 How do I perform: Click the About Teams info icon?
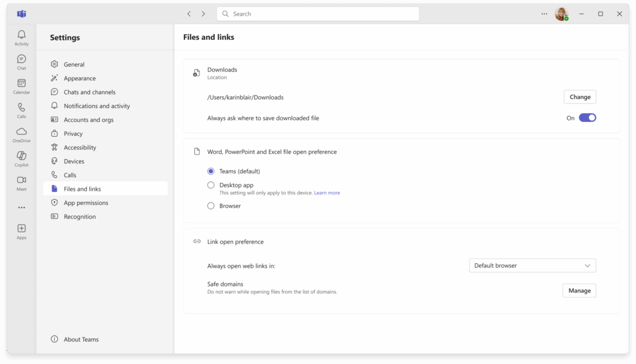click(x=55, y=339)
